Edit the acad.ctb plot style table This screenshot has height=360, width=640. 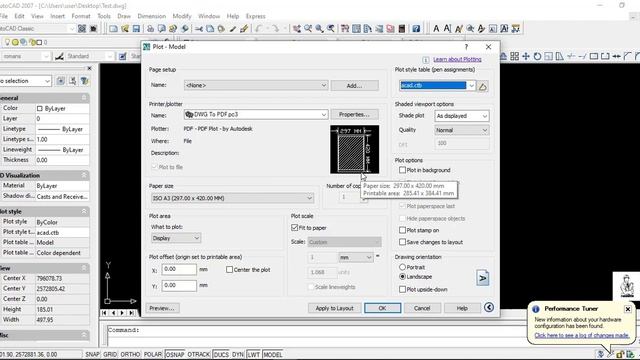point(483,86)
